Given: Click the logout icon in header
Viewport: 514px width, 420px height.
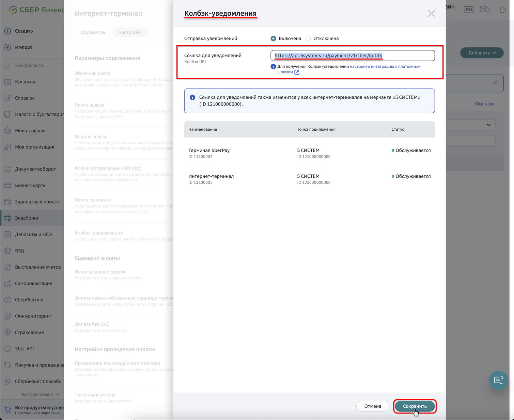Looking at the screenshot, I should [503, 10].
